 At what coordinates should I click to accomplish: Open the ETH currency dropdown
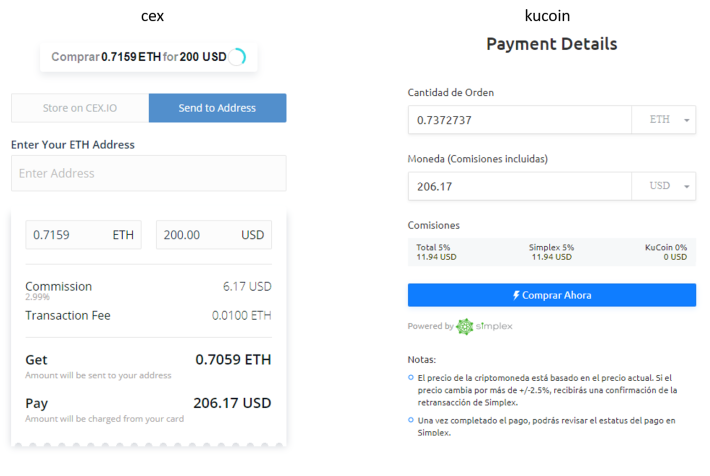(x=664, y=120)
